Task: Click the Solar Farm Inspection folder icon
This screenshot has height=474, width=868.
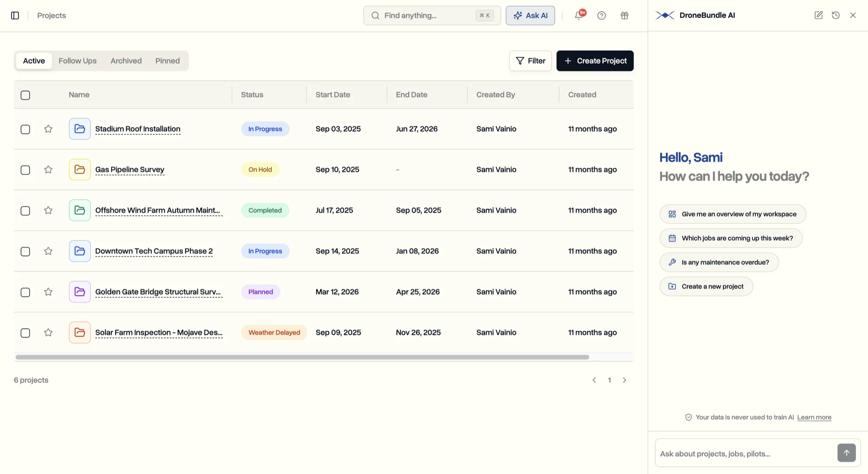Action: tap(80, 332)
